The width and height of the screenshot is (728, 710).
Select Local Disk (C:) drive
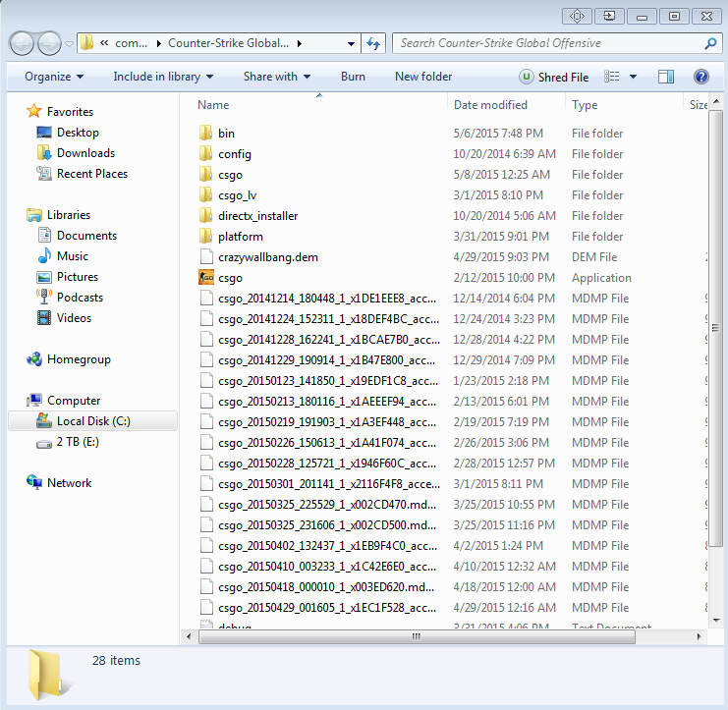(93, 421)
